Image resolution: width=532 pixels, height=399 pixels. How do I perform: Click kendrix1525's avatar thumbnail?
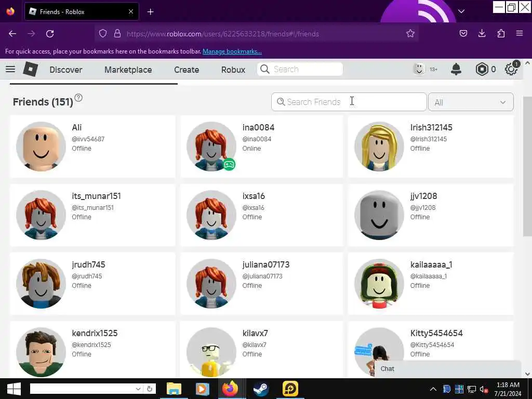tap(41, 352)
